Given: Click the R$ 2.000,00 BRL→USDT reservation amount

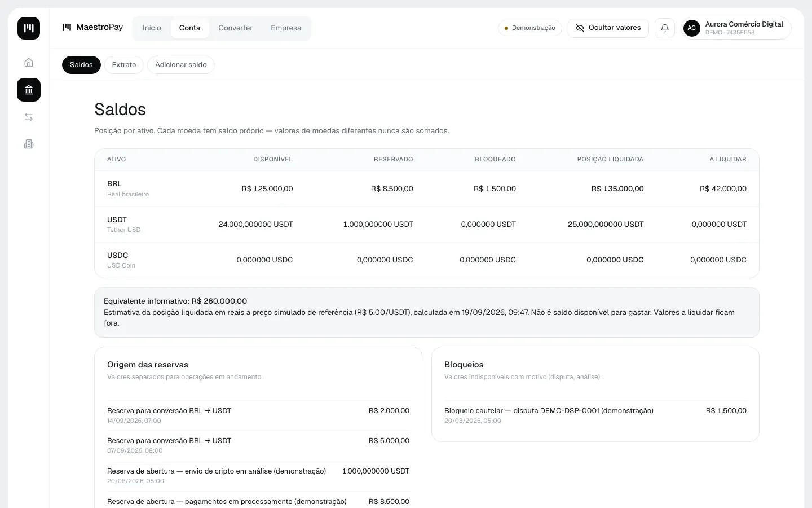Looking at the screenshot, I should coord(389,411).
